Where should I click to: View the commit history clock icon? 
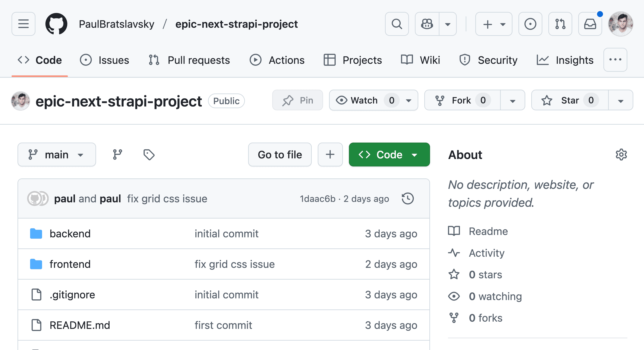pos(408,199)
